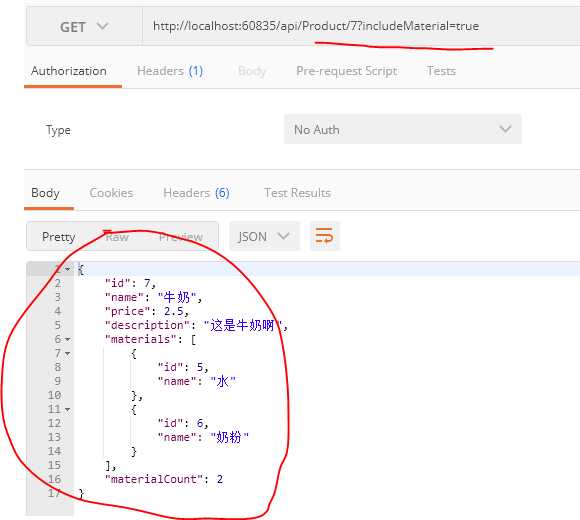Open the Tests tab

point(441,71)
